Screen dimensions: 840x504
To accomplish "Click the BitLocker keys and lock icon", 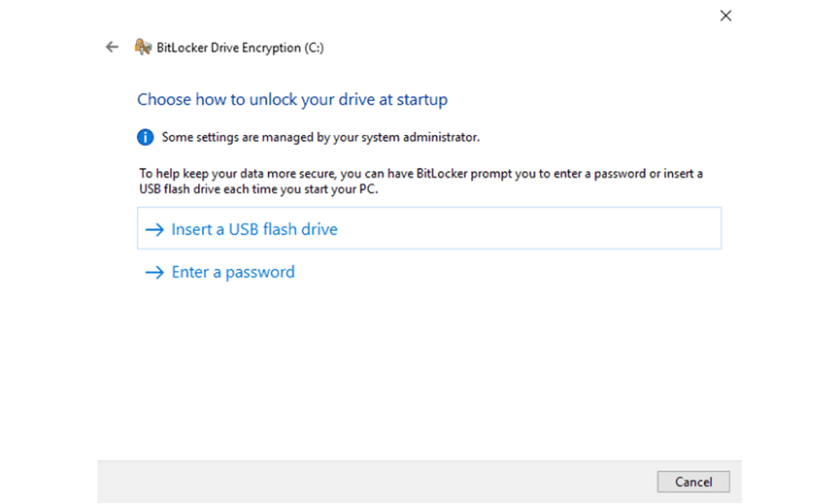I will (x=143, y=48).
